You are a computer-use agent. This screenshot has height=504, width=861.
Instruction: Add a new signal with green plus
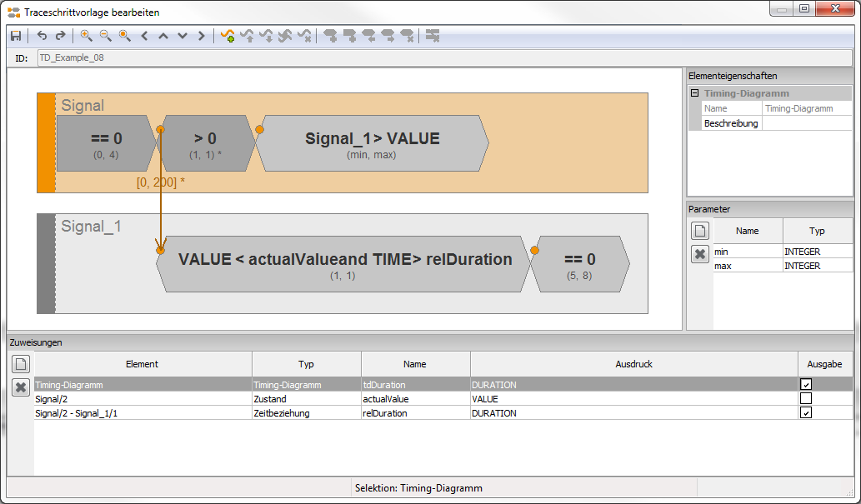click(228, 36)
